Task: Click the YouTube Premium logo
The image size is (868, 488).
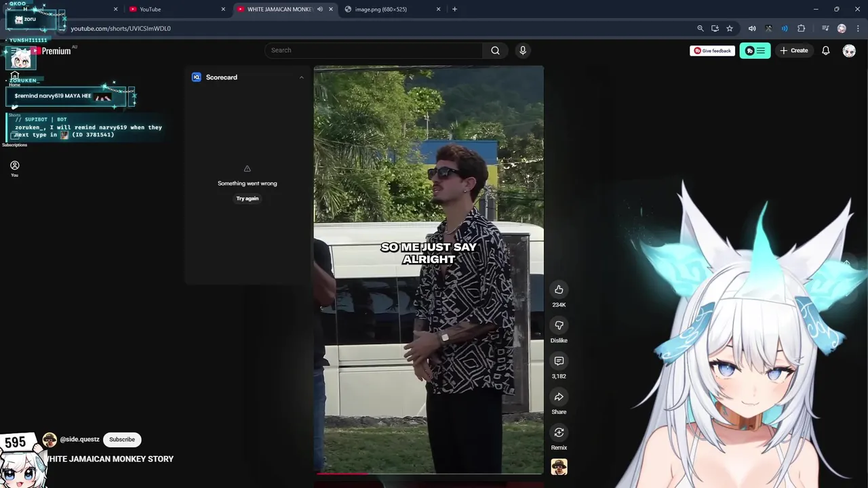Action: pyautogui.click(x=50, y=51)
